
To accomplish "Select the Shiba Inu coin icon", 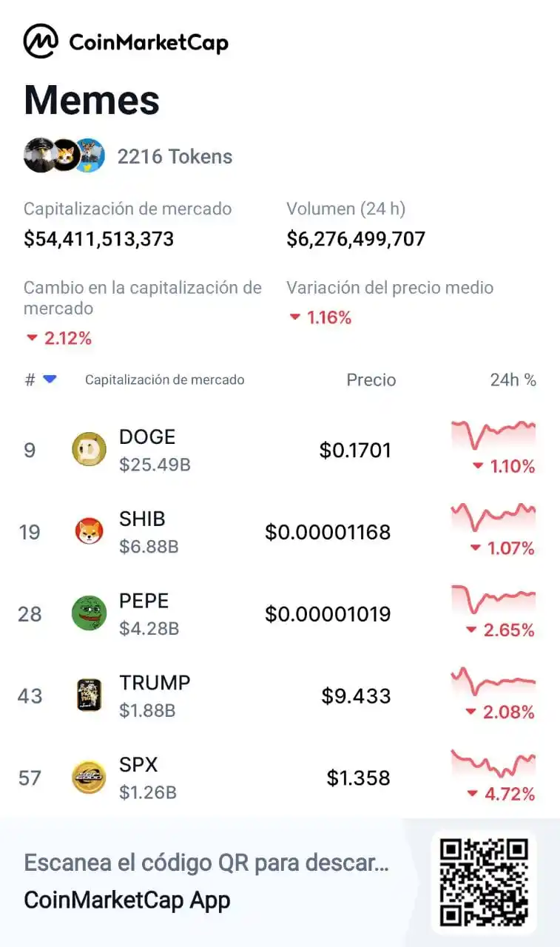I will coord(89,531).
